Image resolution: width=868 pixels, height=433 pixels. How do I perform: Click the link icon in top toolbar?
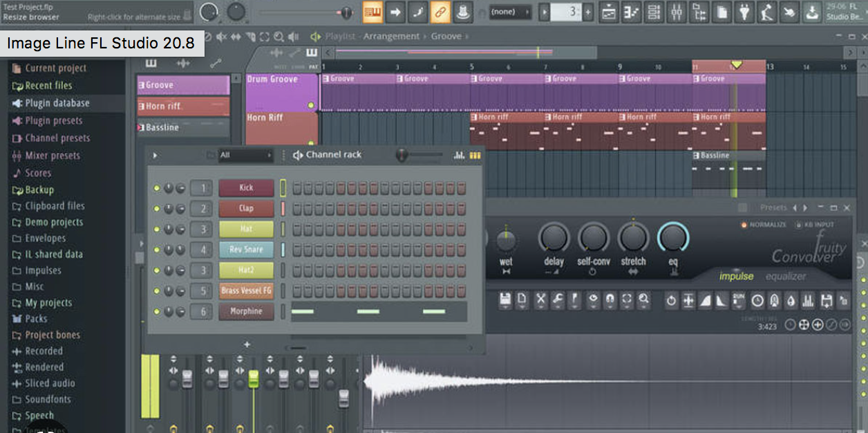pyautogui.click(x=440, y=12)
